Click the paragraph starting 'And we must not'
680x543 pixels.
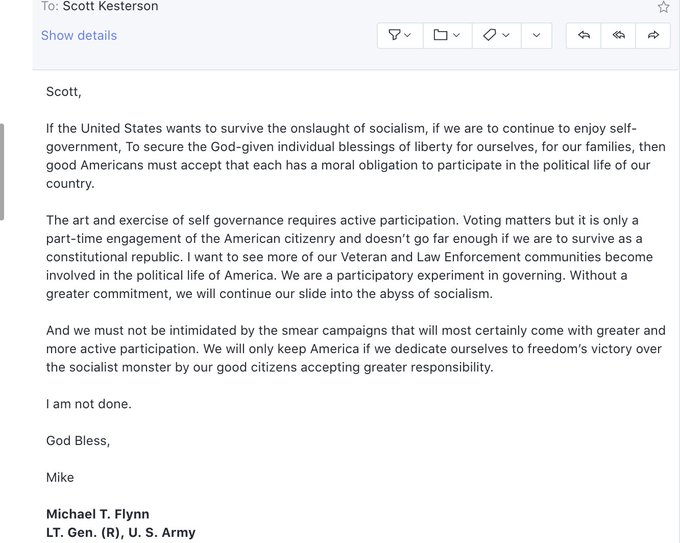(355, 348)
